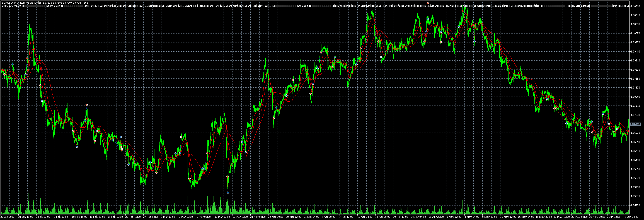Click the 1.10610 price axis label
This screenshot has width=644, height=220.
coord(636,15)
